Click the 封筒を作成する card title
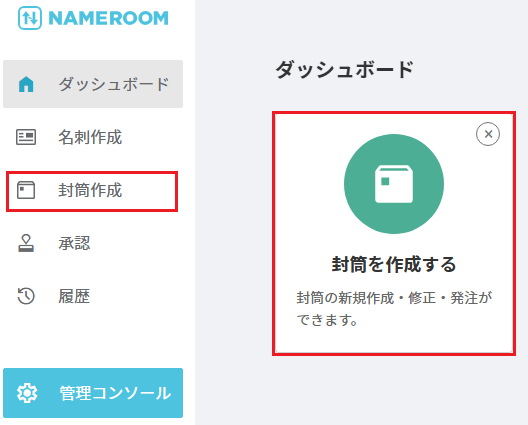 (x=394, y=264)
